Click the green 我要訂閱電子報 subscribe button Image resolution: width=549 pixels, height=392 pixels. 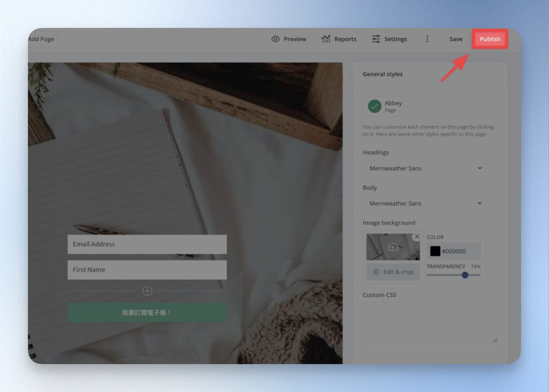147,313
